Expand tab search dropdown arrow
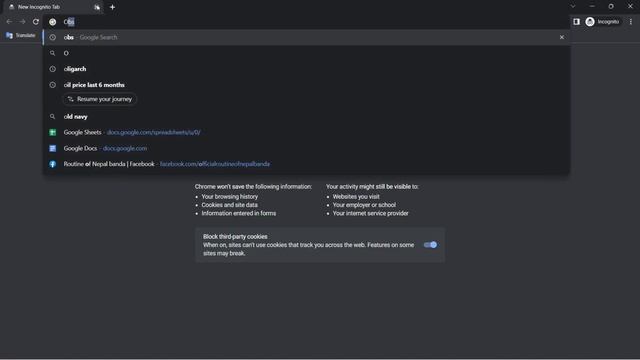 (573, 7)
